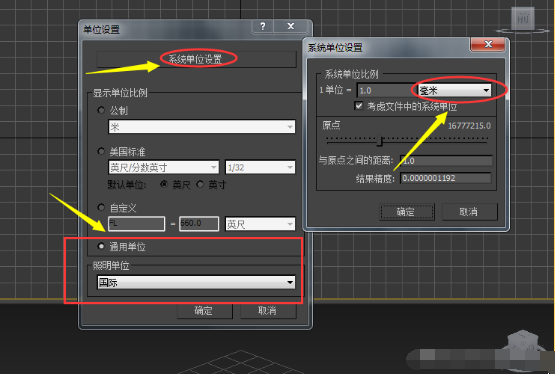Click the FL custom unit name field
This screenshot has height=374, width=555.
point(137,224)
